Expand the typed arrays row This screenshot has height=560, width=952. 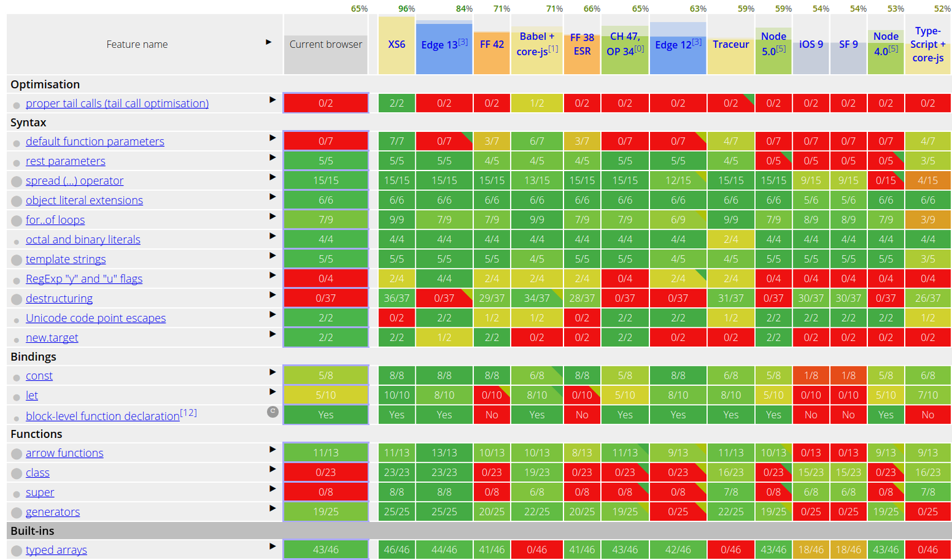(272, 546)
